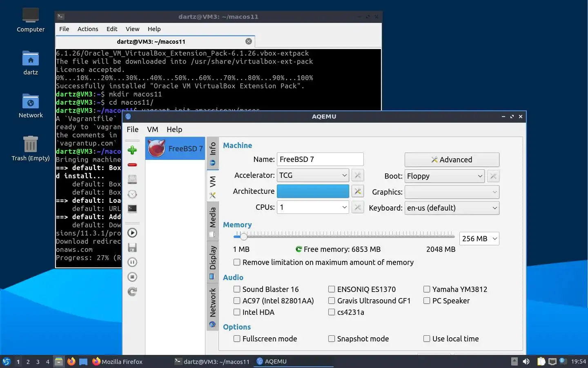Delete VM using the red minus icon

132,165
